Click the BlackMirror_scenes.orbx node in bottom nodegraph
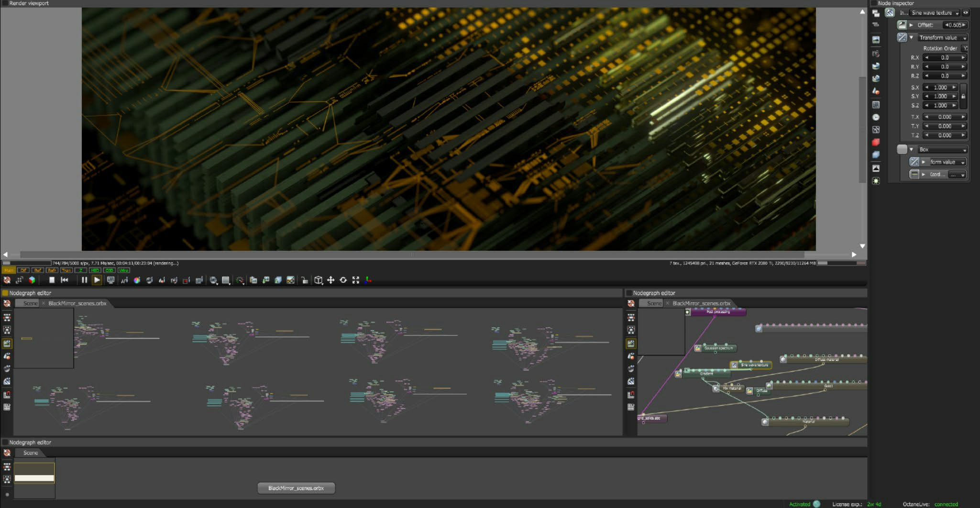The height and width of the screenshot is (508, 980). [296, 488]
